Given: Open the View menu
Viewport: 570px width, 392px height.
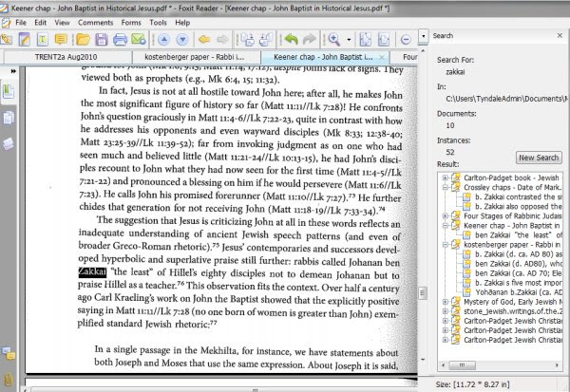Looking at the screenshot, I should pos(62,23).
